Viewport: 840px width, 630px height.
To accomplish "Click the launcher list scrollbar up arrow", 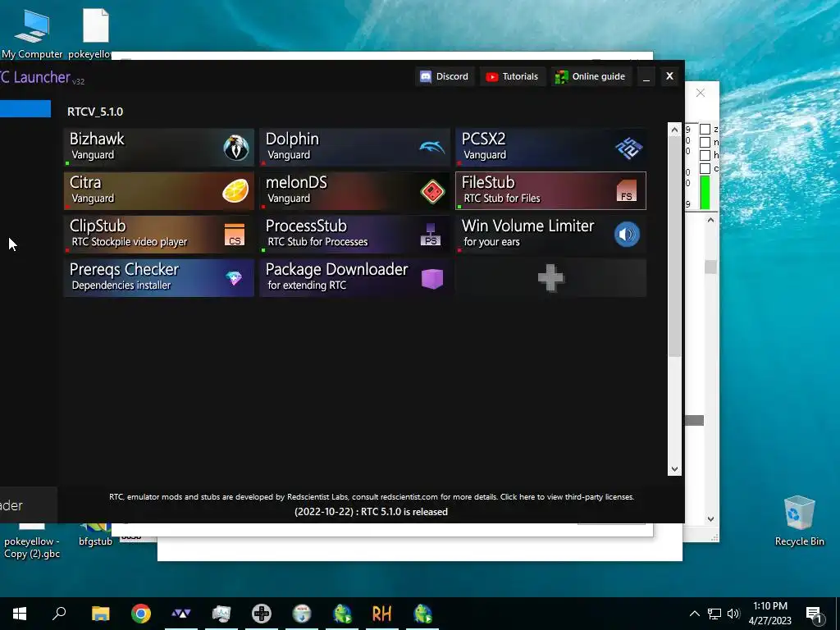I will tap(674, 130).
